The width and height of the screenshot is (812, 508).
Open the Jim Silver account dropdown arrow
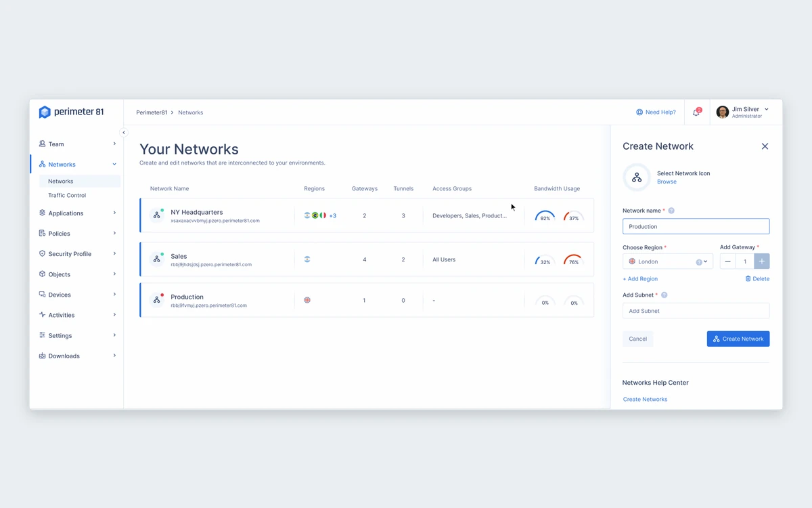(767, 109)
